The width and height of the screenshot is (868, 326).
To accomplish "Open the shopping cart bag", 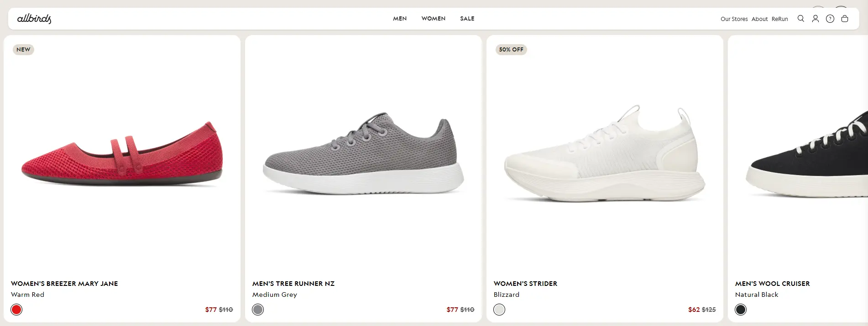I will [x=844, y=19].
